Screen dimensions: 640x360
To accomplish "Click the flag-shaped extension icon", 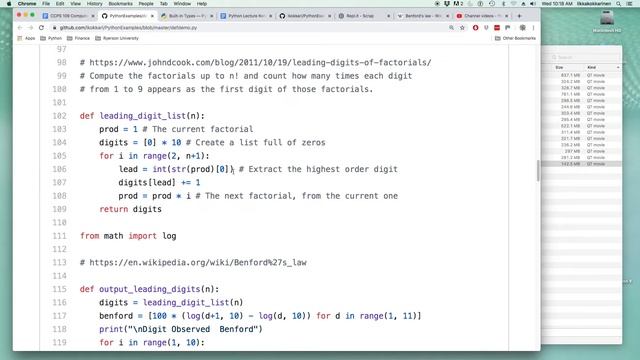I will pos(507,28).
